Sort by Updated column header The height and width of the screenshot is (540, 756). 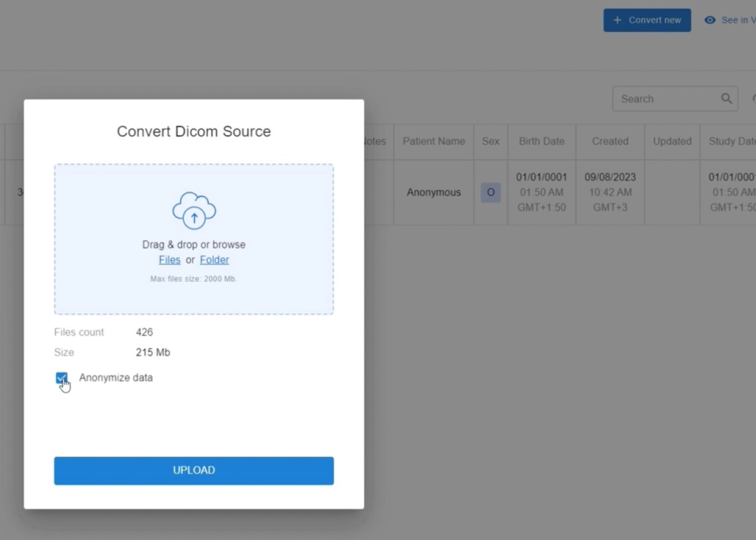(x=672, y=141)
